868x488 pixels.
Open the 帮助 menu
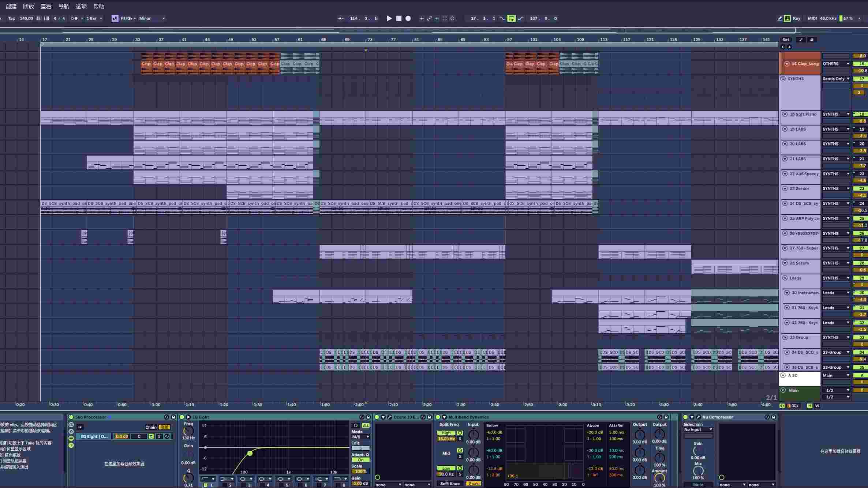99,6
